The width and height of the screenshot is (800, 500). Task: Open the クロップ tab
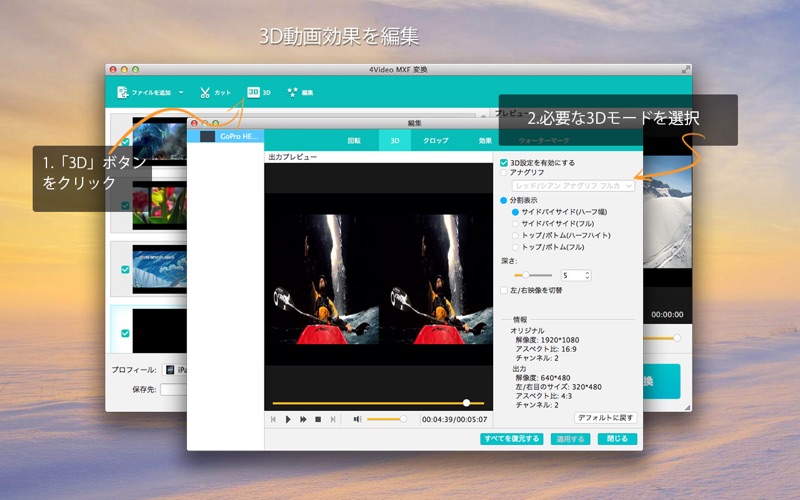click(436, 140)
